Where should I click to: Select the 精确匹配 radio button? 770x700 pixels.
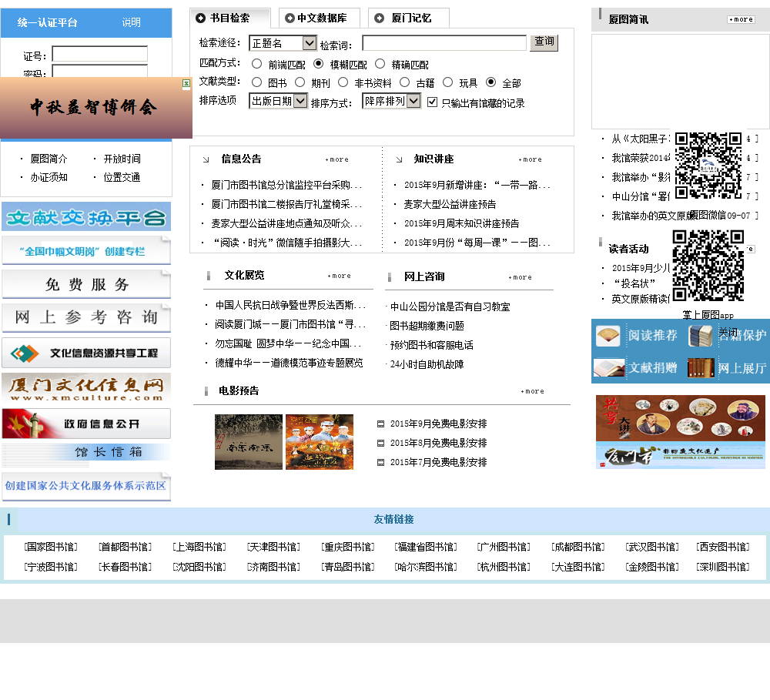coord(380,64)
